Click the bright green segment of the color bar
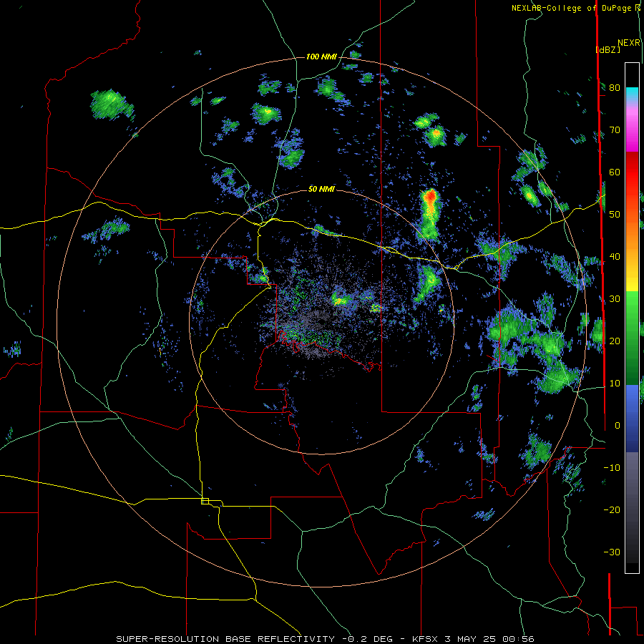 [x=632, y=308]
